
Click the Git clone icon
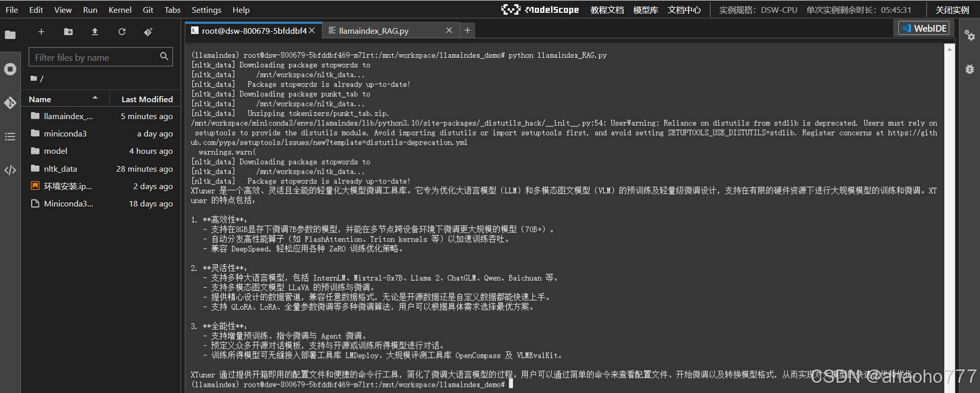click(148, 32)
